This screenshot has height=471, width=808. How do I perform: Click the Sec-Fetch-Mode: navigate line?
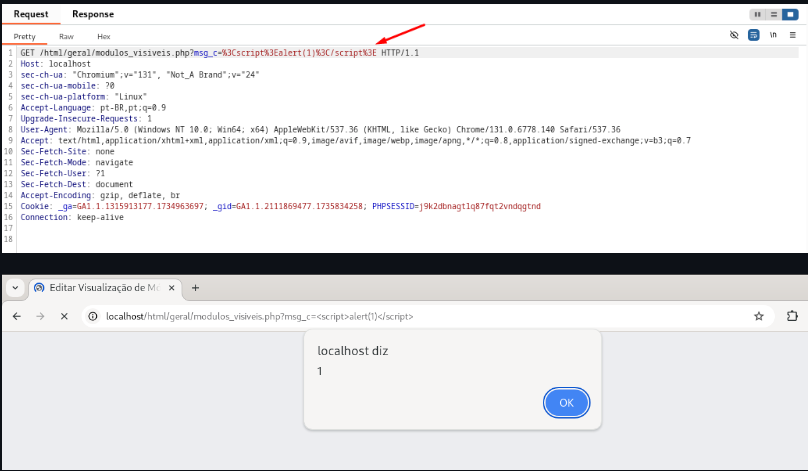tap(77, 162)
